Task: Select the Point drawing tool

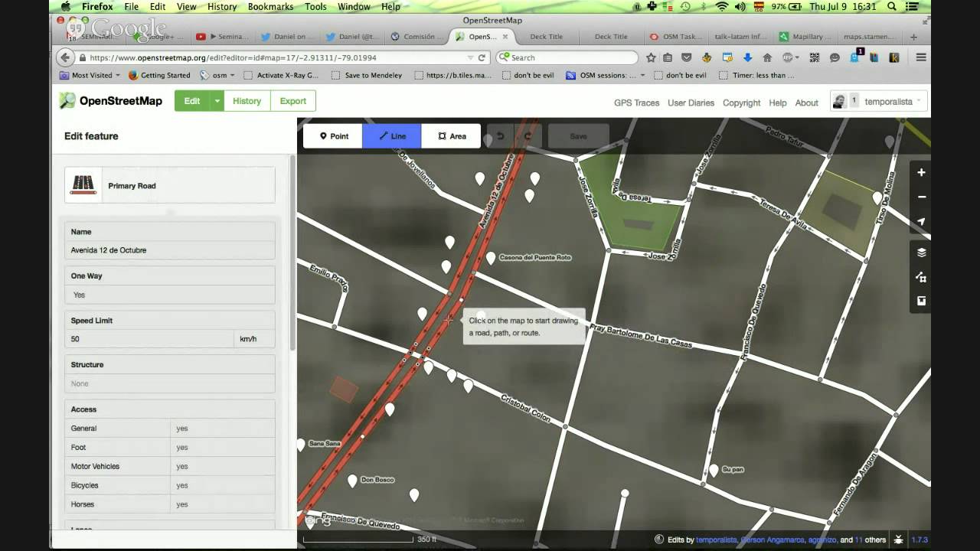Action: [x=333, y=136]
